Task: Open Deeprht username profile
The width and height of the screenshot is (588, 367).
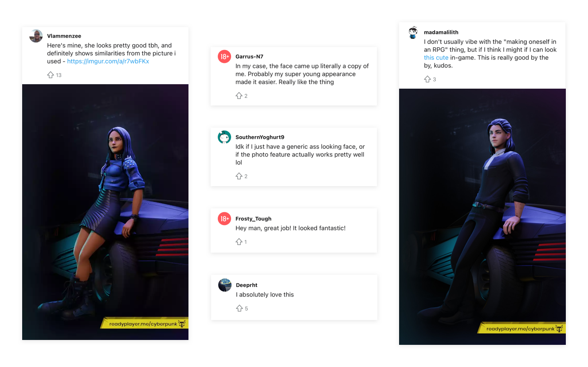Action: [247, 285]
